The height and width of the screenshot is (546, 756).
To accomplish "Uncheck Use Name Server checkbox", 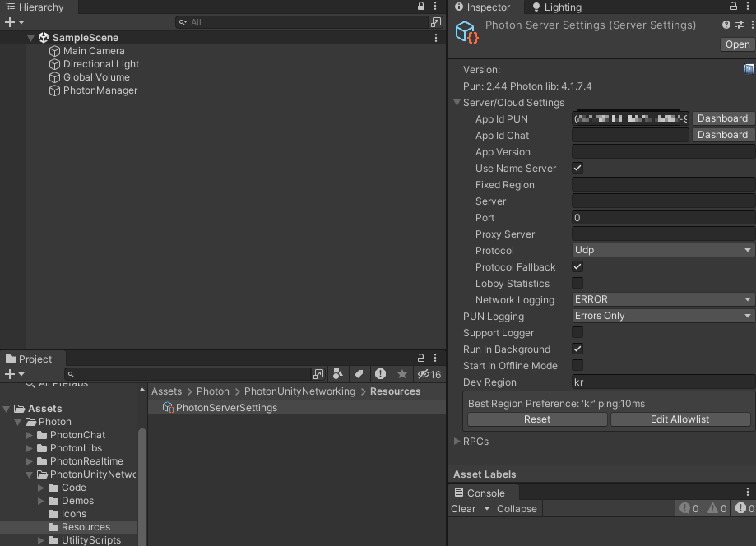I will (x=577, y=169).
